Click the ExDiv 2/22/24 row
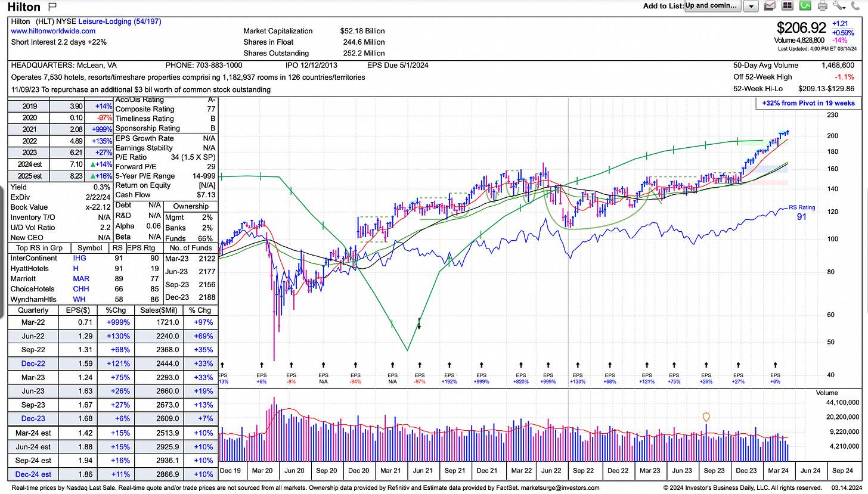868x494 pixels. pyautogui.click(x=60, y=197)
